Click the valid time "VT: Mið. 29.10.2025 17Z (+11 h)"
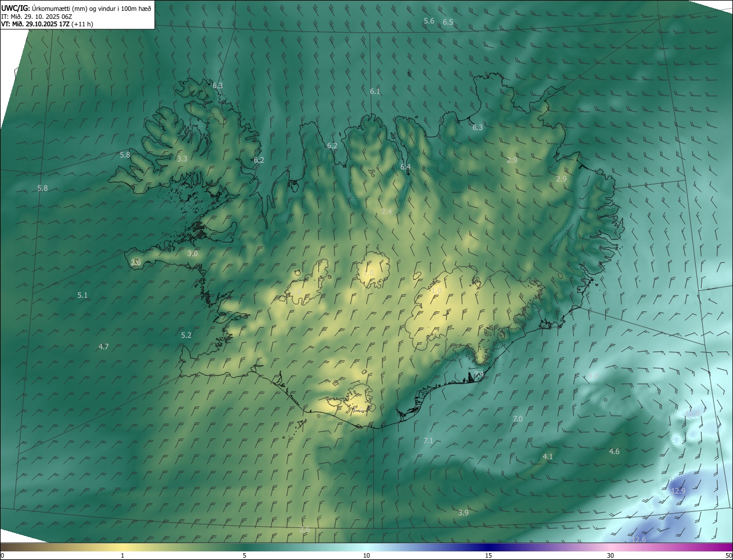Viewport: 733px width, 560px height. tap(47, 24)
